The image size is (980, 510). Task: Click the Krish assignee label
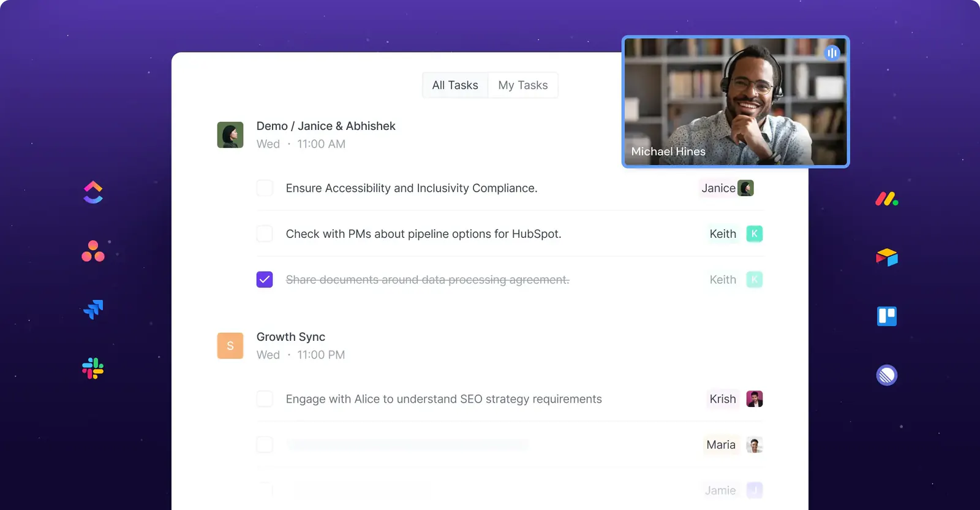pos(723,399)
